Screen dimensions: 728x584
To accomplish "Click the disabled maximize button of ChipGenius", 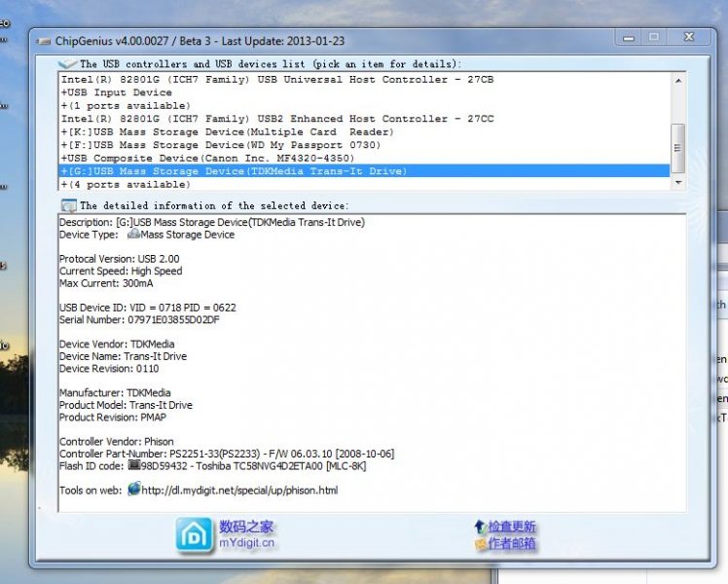I will pyautogui.click(x=654, y=38).
